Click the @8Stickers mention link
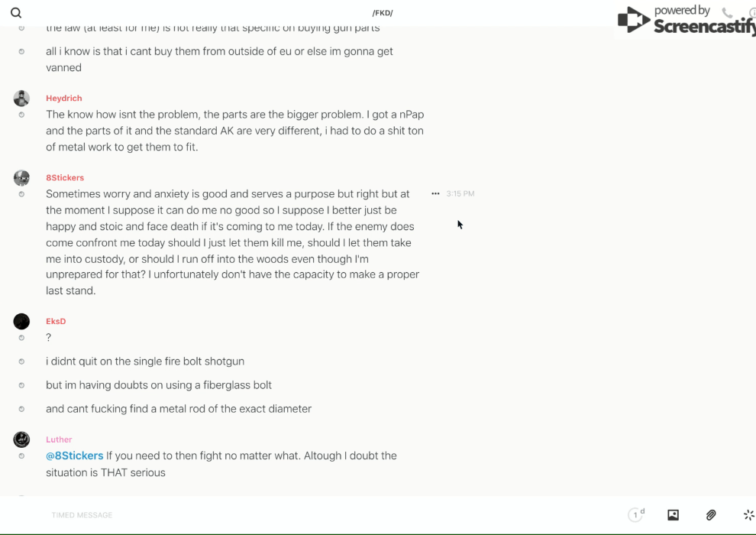The image size is (756, 535). point(75,456)
